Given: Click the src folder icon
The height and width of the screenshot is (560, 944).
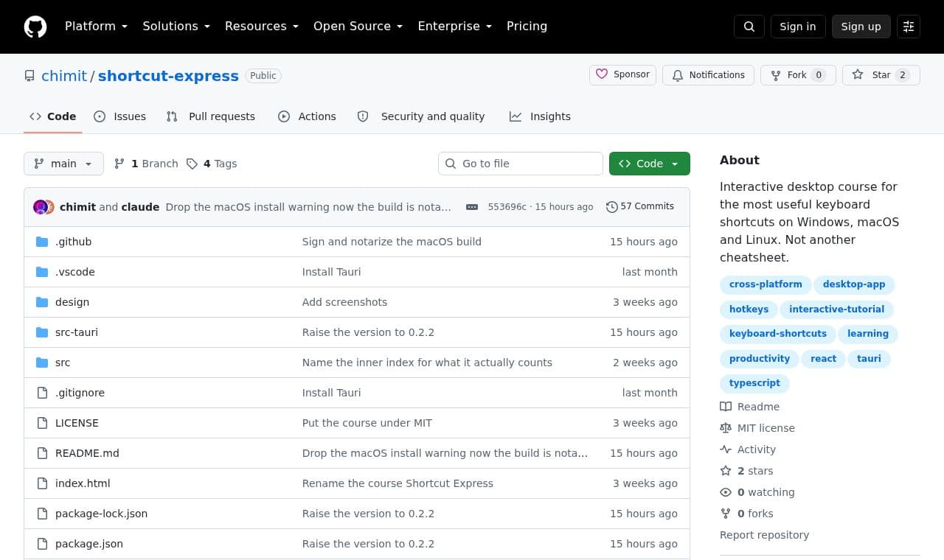Looking at the screenshot, I should click(x=42, y=363).
